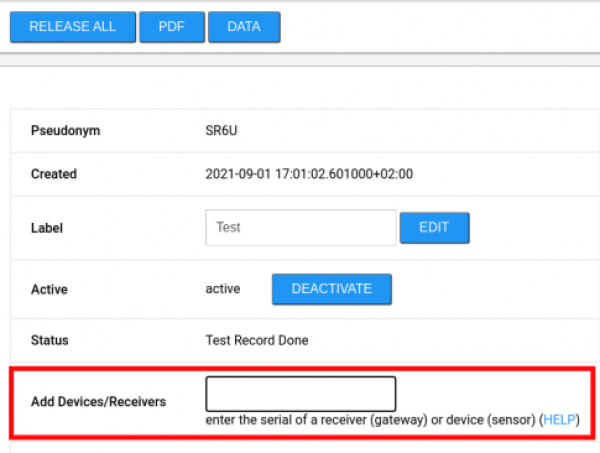The width and height of the screenshot is (600, 453).
Task: Click the RELEASE ALL button
Action: click(x=72, y=27)
